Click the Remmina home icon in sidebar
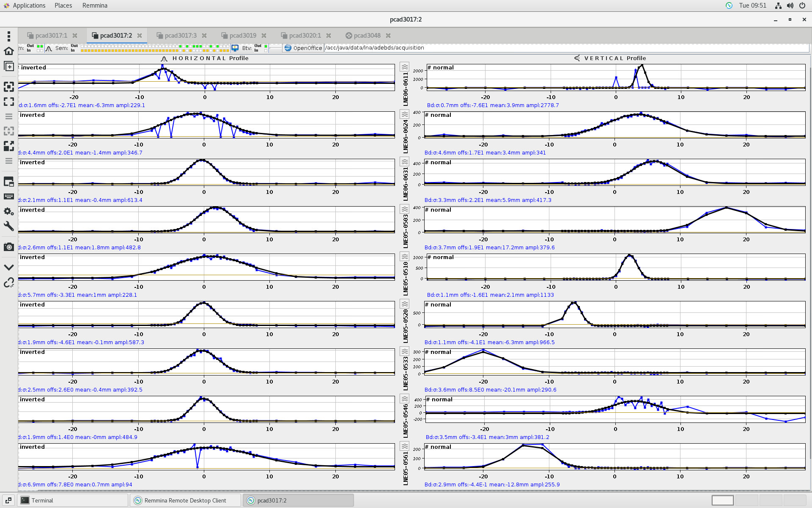Viewport: 812px width, 508px height. [x=8, y=51]
